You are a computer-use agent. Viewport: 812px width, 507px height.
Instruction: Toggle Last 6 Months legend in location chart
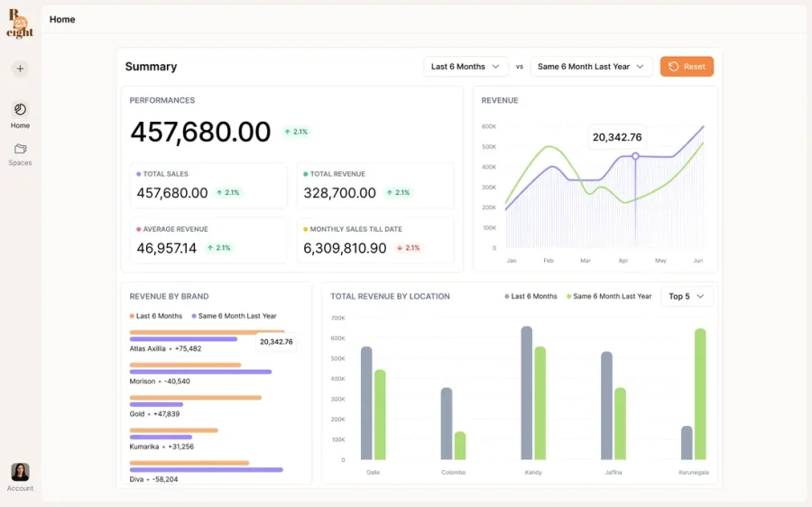[x=531, y=296]
